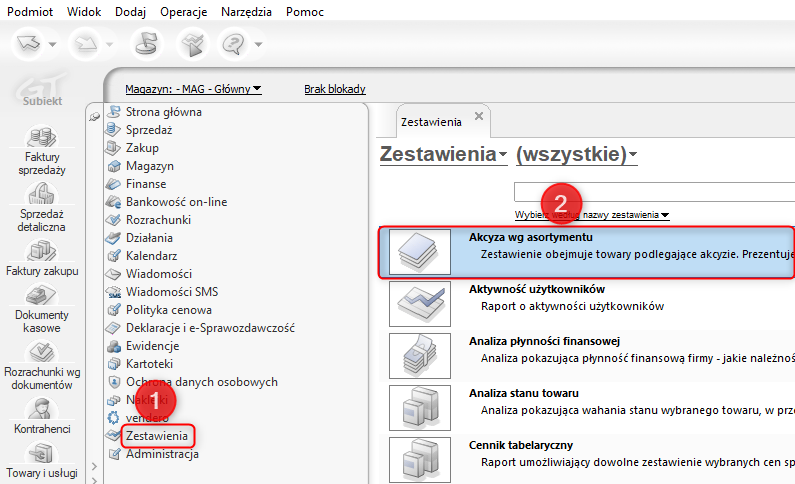Select Aktywność użytkowników report

(587, 304)
